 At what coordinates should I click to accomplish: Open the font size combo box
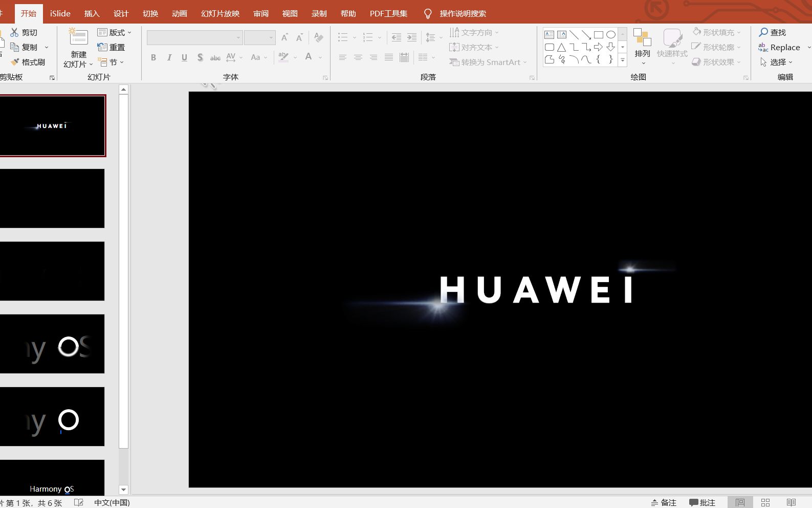point(260,37)
